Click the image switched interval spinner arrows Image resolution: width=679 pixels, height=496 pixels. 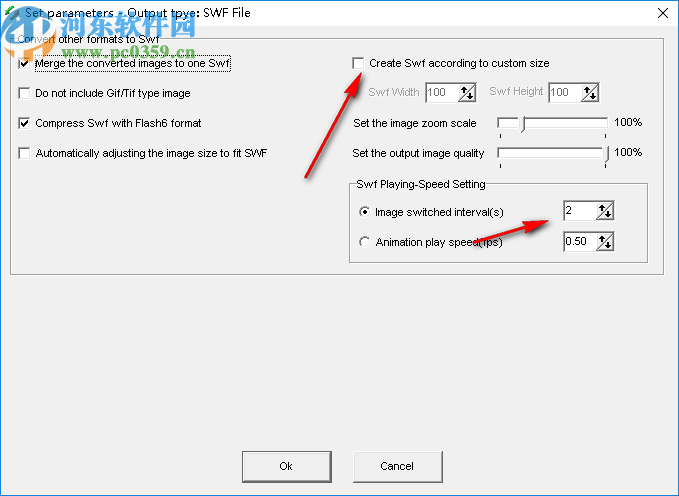605,211
